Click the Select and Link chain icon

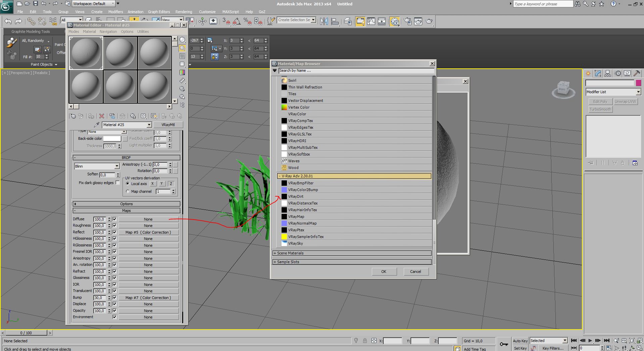pyautogui.click(x=31, y=21)
